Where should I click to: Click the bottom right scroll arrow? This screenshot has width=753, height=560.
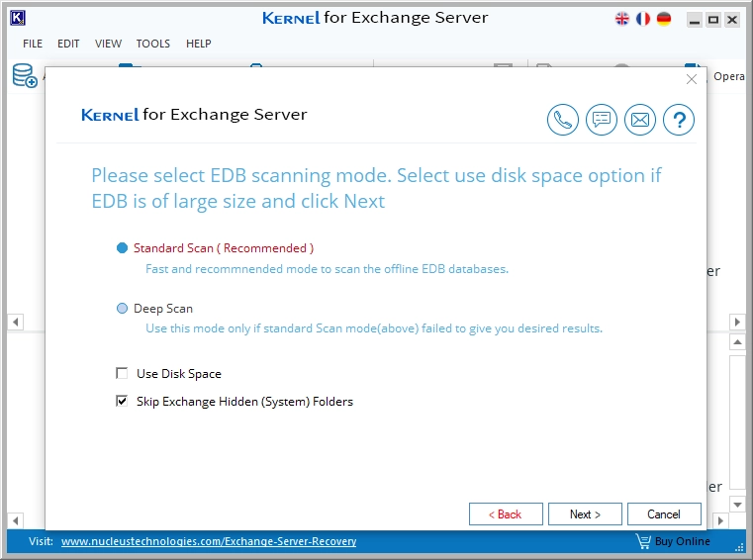720,520
